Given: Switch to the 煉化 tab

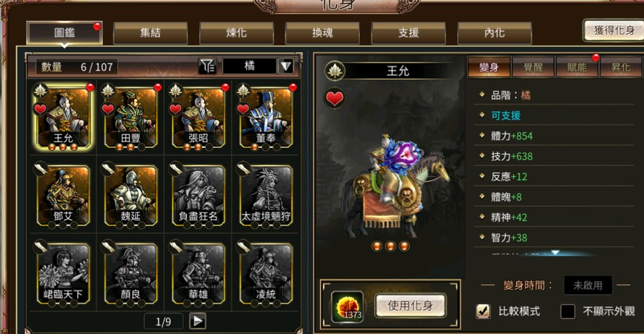Looking at the screenshot, I should pos(237,33).
